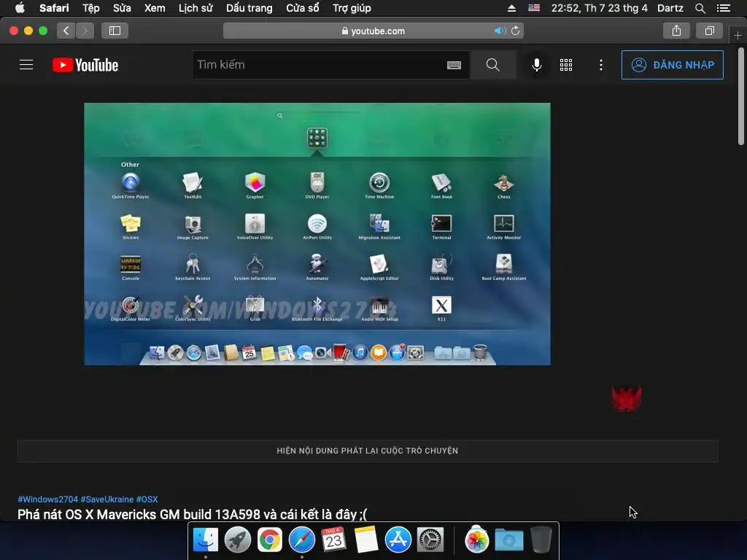Open the YouTube hamburger guide menu
Viewport: 747px width, 560px height.
point(26,65)
